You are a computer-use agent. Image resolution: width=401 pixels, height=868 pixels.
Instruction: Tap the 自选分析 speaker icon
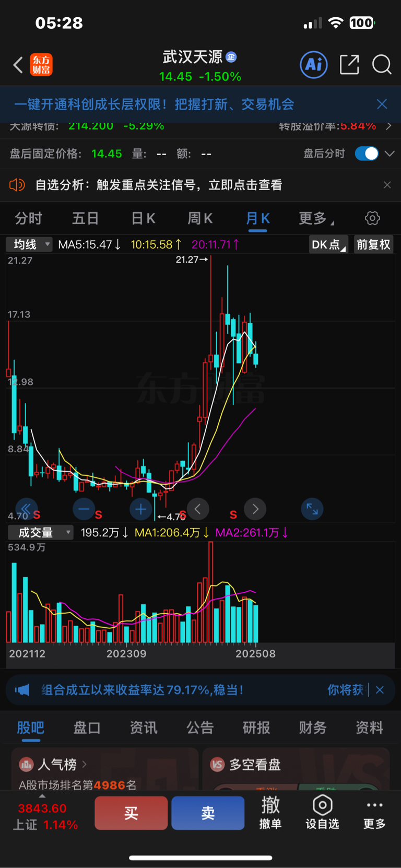pyautogui.click(x=17, y=185)
